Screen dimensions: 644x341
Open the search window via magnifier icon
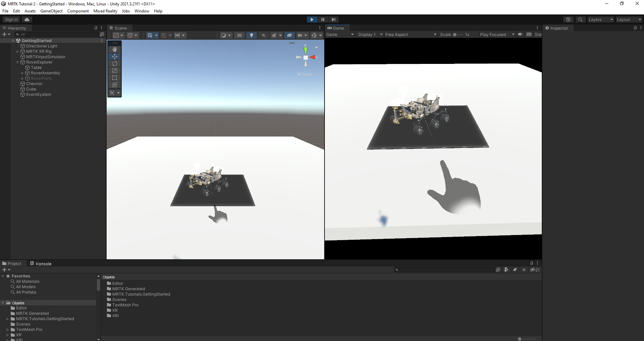tap(580, 19)
